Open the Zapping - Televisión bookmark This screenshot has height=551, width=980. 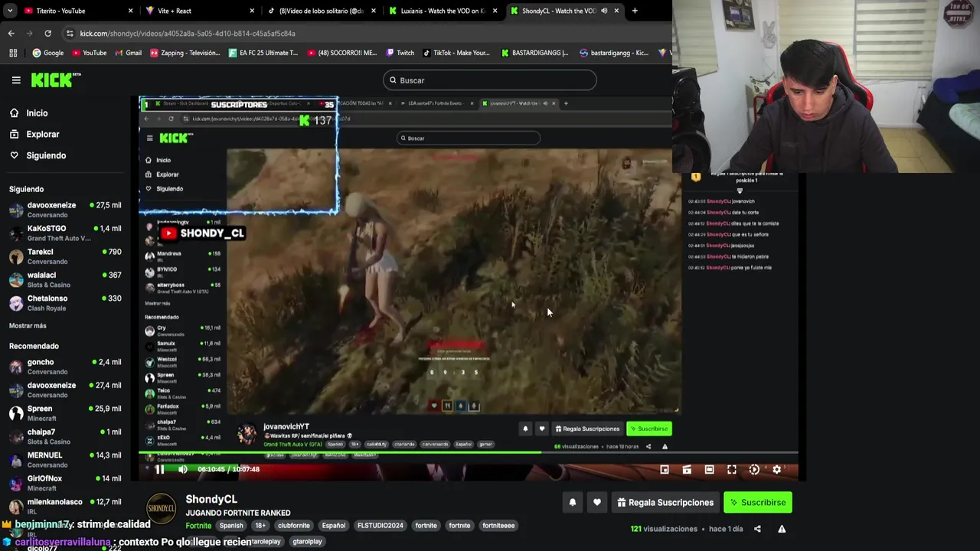click(185, 53)
